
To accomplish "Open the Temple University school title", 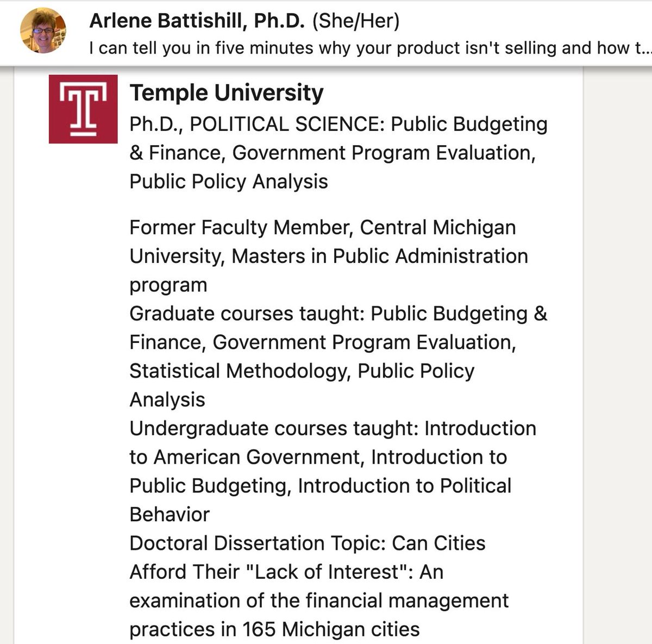I will click(x=227, y=93).
